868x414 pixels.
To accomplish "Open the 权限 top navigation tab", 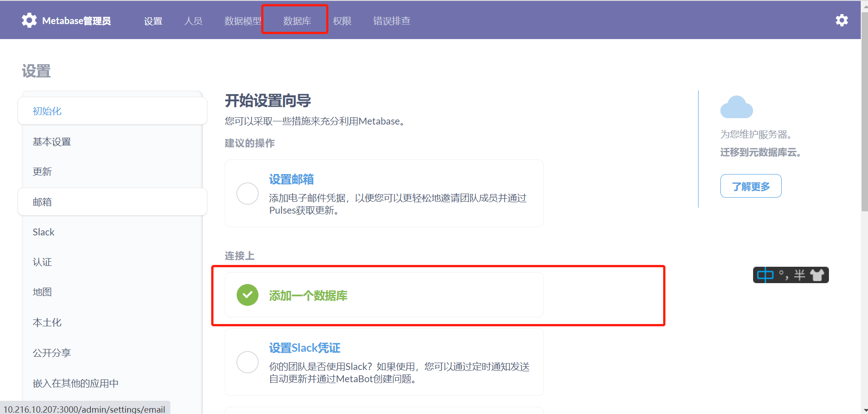I will pyautogui.click(x=342, y=21).
